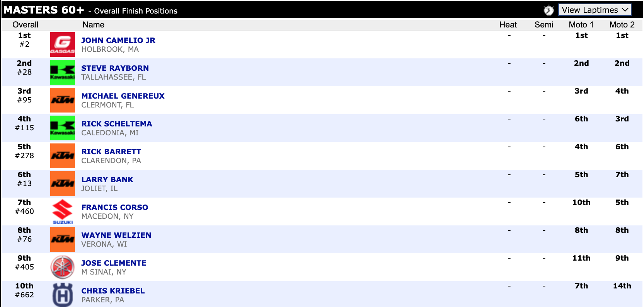Click the Yamaha logo next to Jose Clemente
The width and height of the screenshot is (644, 307).
[x=62, y=267]
